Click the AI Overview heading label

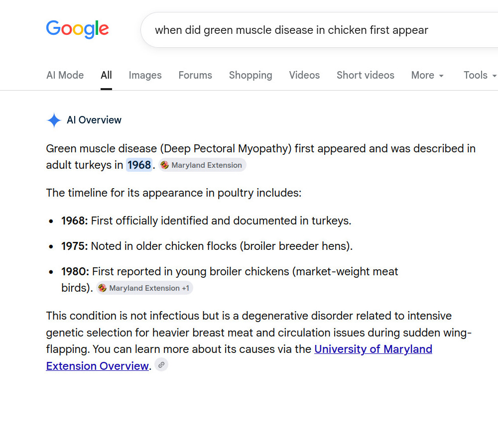[x=94, y=120]
